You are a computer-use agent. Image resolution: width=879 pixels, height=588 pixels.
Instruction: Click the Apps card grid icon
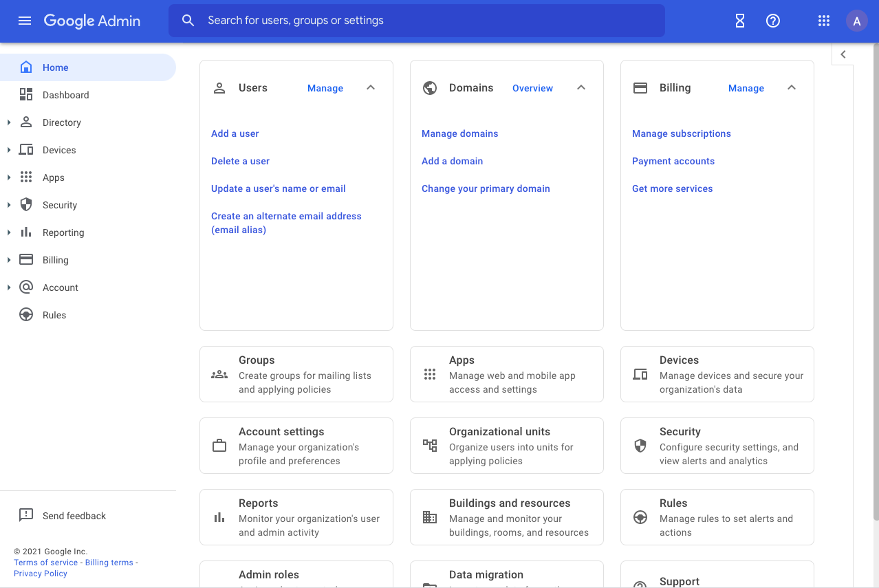point(430,374)
